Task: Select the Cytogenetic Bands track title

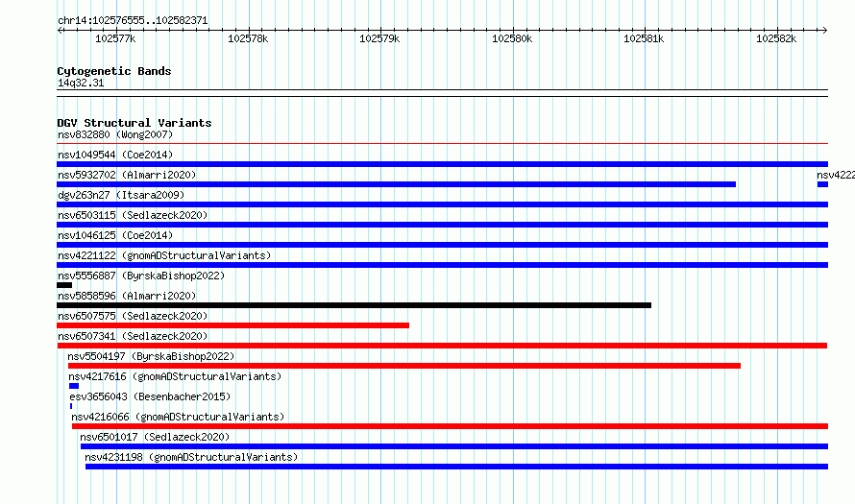Action: coord(114,71)
